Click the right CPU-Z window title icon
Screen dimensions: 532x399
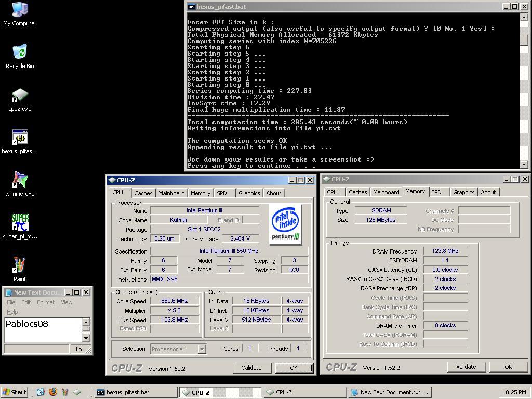click(327, 179)
